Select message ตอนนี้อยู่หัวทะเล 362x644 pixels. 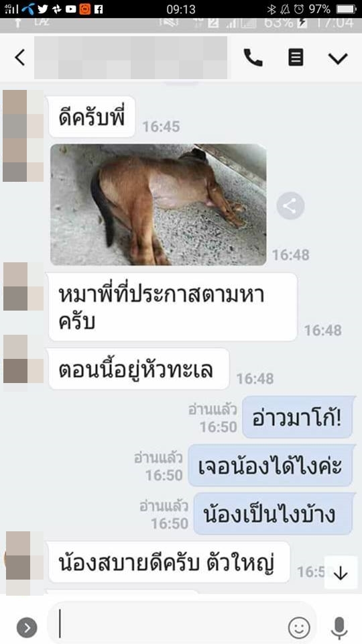click(139, 369)
